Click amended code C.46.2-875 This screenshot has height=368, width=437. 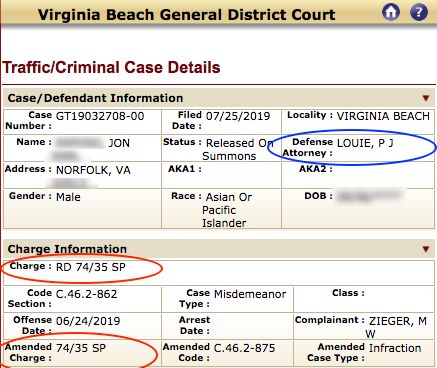(x=245, y=348)
